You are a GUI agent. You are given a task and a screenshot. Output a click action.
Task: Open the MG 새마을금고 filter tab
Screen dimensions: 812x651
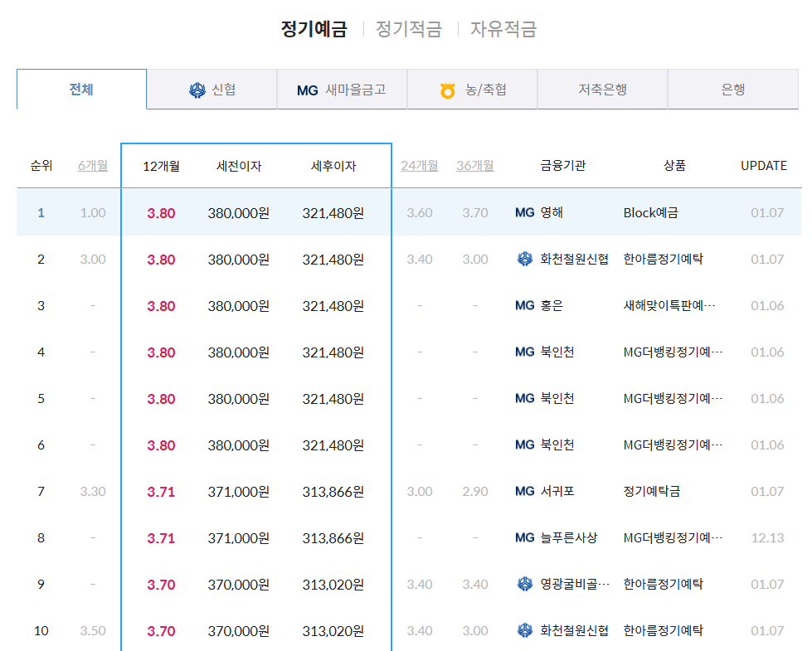point(342,89)
